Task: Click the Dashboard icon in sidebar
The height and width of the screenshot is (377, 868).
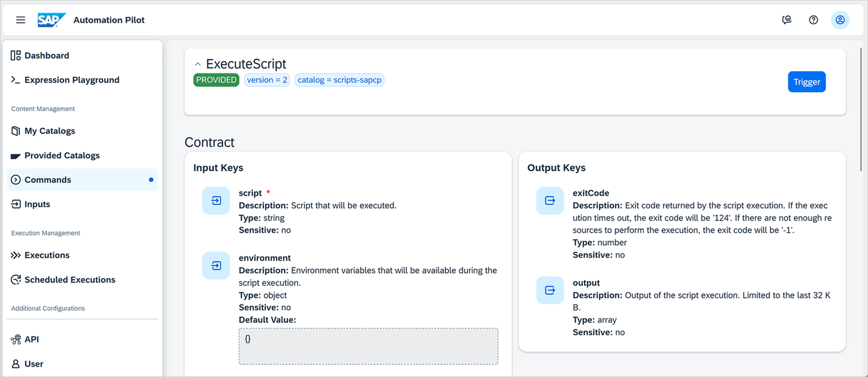Action: coord(16,55)
